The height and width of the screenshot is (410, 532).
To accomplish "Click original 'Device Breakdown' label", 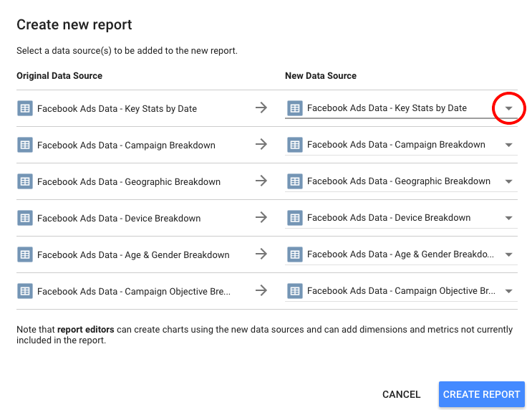I will click(119, 219).
